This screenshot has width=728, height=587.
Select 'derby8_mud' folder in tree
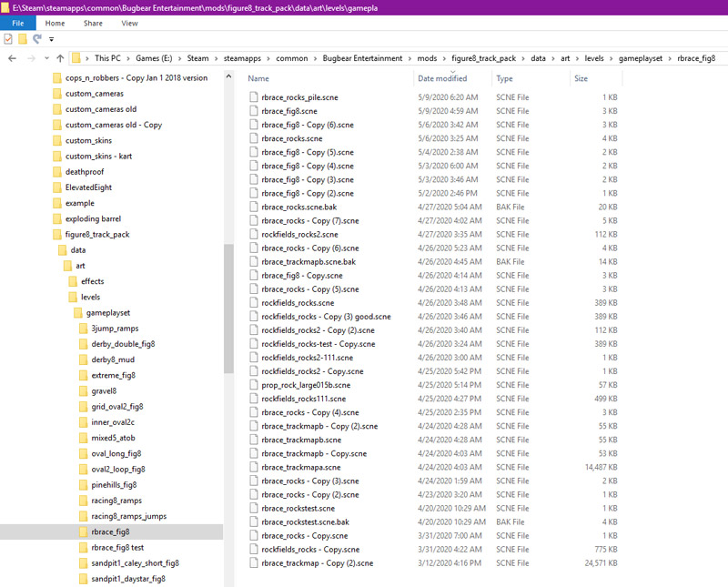click(x=113, y=359)
